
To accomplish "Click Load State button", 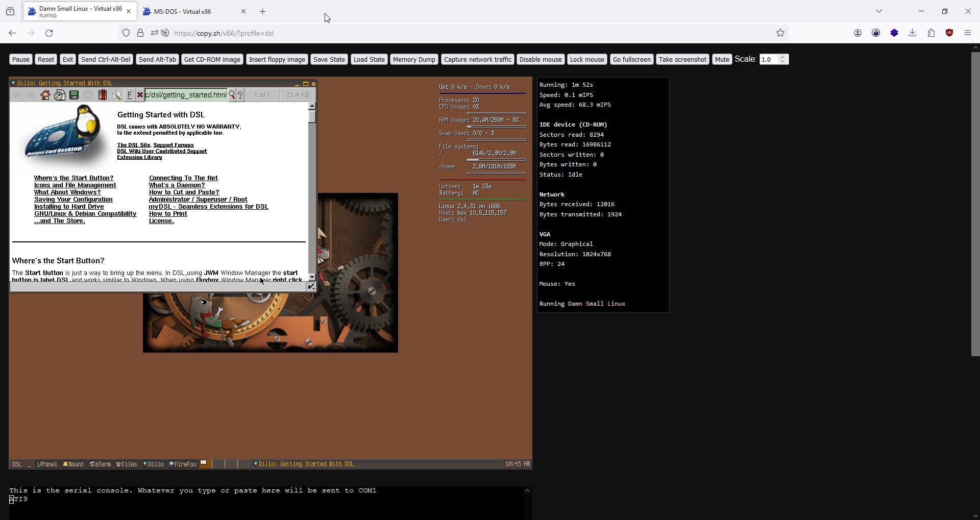I will pos(369,59).
